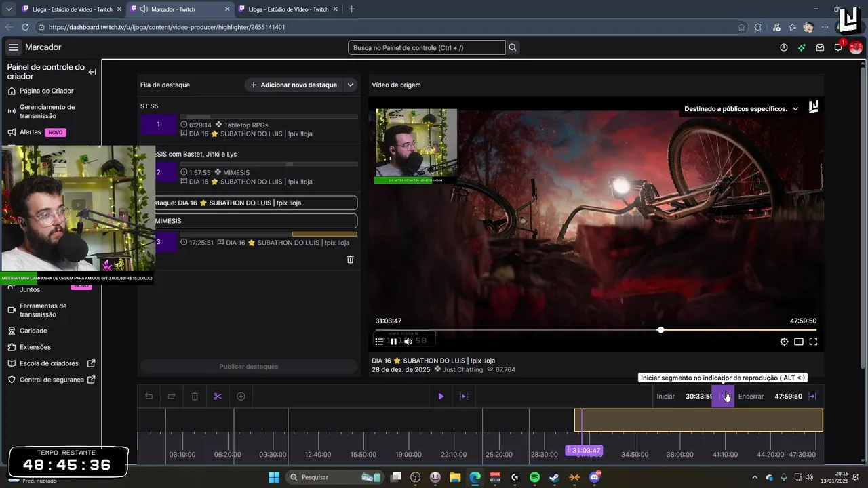Open 'Caridade' in the sidebar

point(33,331)
